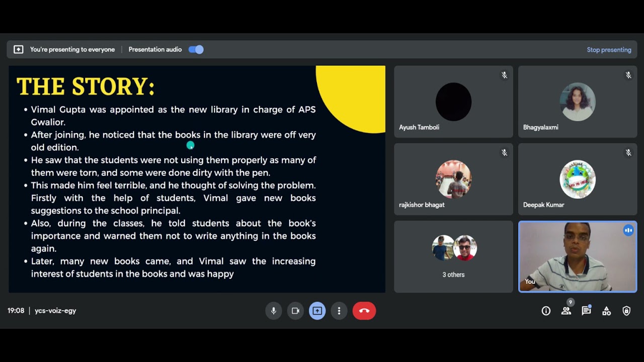The height and width of the screenshot is (362, 644).
Task: Click the presenting screen icon in banner
Action: point(19,49)
